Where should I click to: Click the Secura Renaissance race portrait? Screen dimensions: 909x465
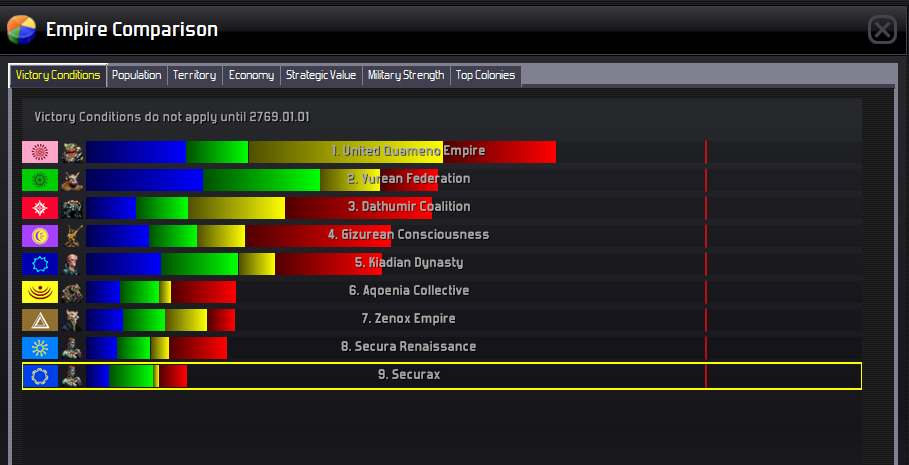(x=72, y=348)
